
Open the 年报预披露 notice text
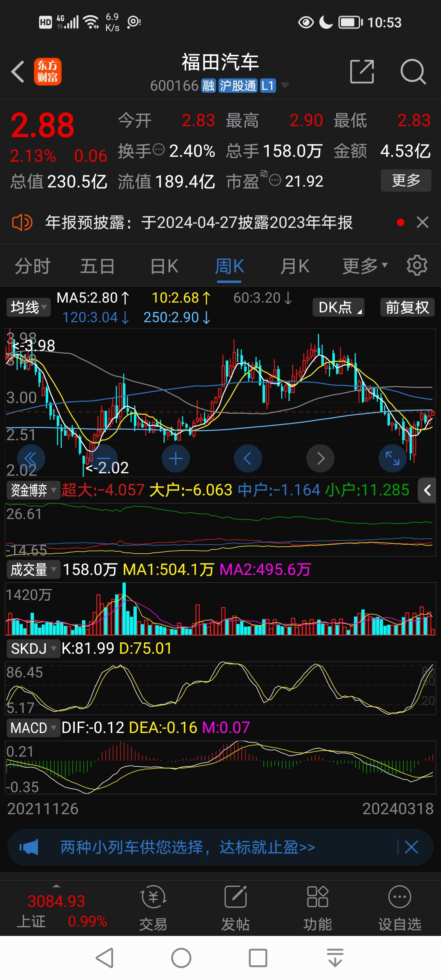tap(199, 223)
